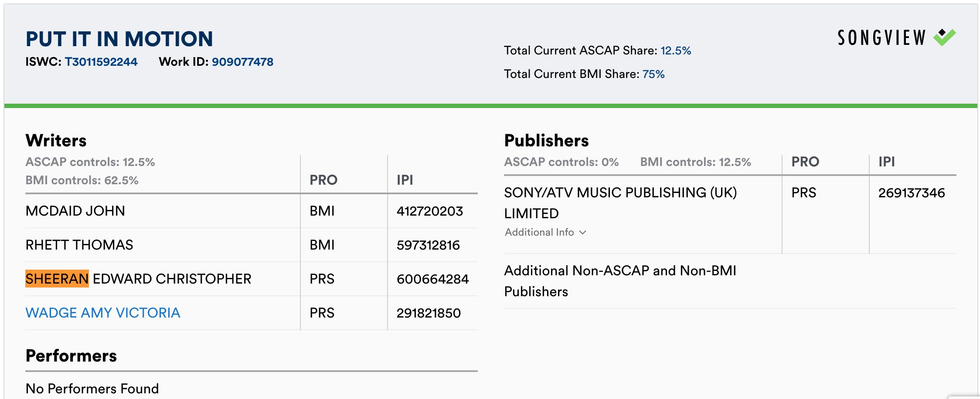Click highlighted SHEERAN in writer name
980x399 pixels.
click(x=57, y=279)
